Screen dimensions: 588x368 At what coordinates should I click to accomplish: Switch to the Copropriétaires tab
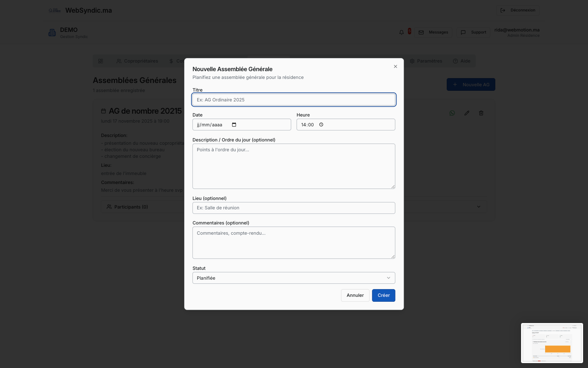(137, 61)
